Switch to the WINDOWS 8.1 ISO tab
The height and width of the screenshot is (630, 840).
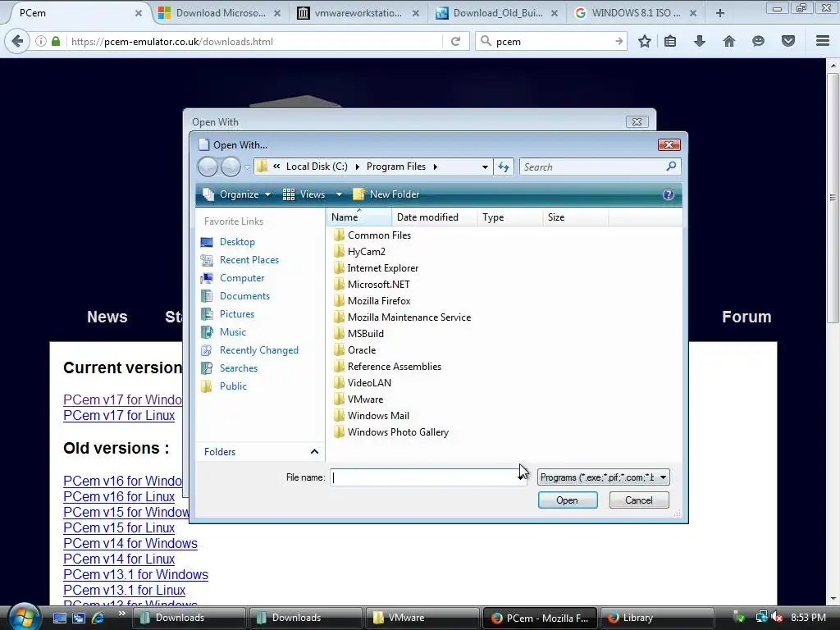(636, 13)
